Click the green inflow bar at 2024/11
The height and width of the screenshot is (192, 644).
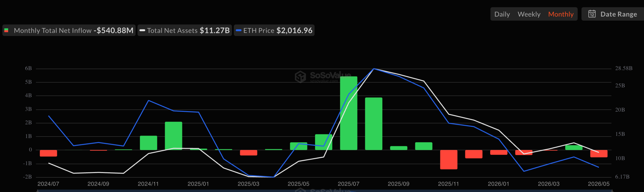click(x=148, y=143)
